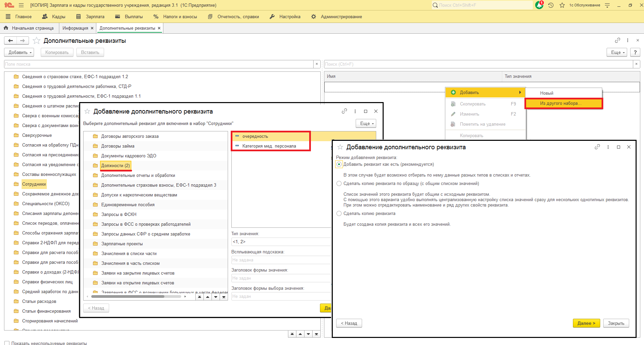Click < Назад in the right dialog
Image resolution: width=644 pixels, height=345 pixels.
(x=349, y=323)
